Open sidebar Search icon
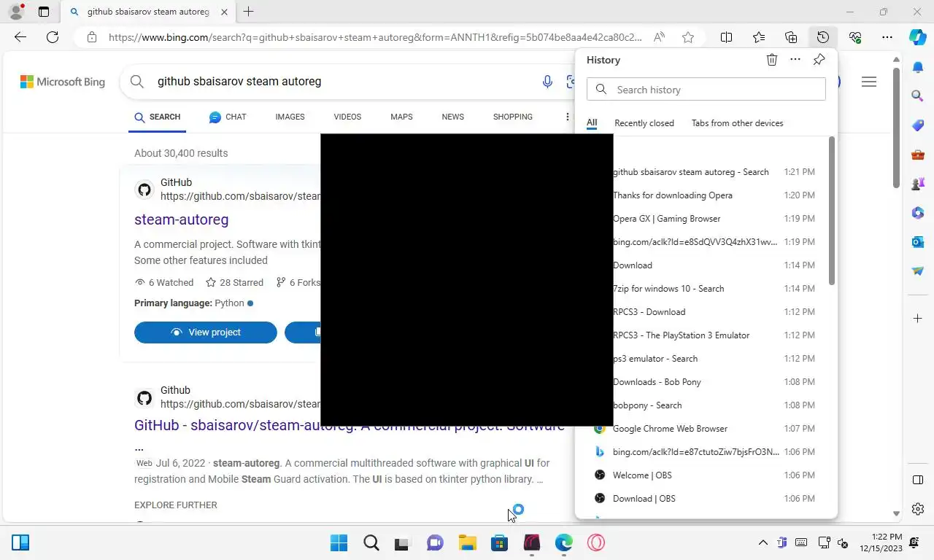The width and height of the screenshot is (934, 560). pos(918,96)
